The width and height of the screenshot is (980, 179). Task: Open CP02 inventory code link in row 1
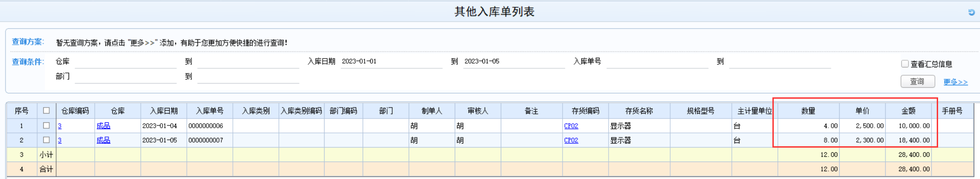tap(571, 126)
